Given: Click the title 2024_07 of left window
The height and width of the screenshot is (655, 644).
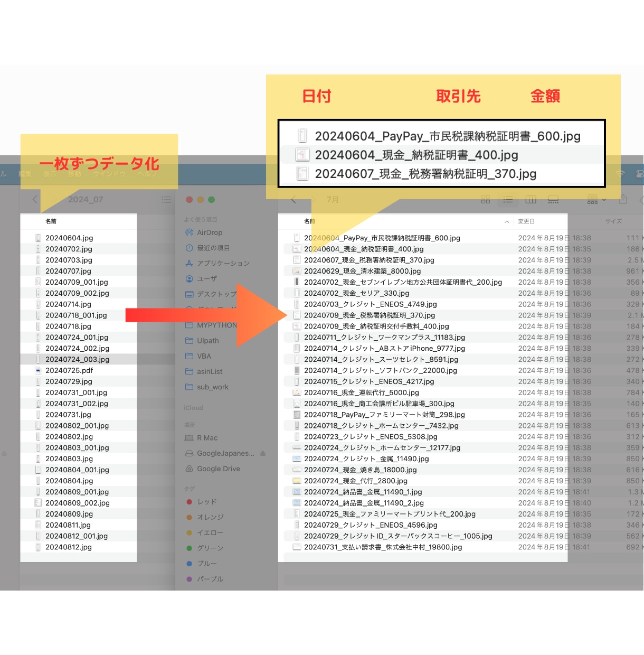Looking at the screenshot, I should coord(86,199).
